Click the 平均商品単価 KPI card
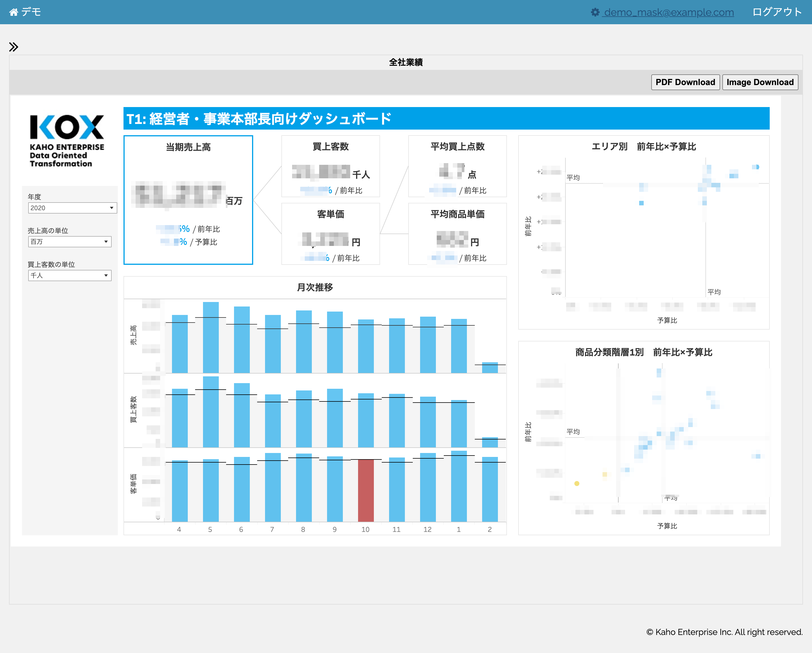 pyautogui.click(x=457, y=234)
